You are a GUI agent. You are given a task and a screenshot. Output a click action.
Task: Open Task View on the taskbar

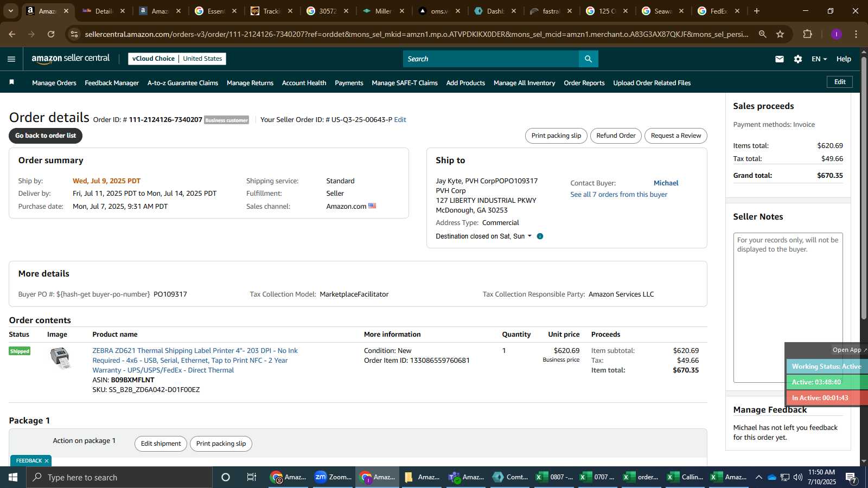point(251,477)
